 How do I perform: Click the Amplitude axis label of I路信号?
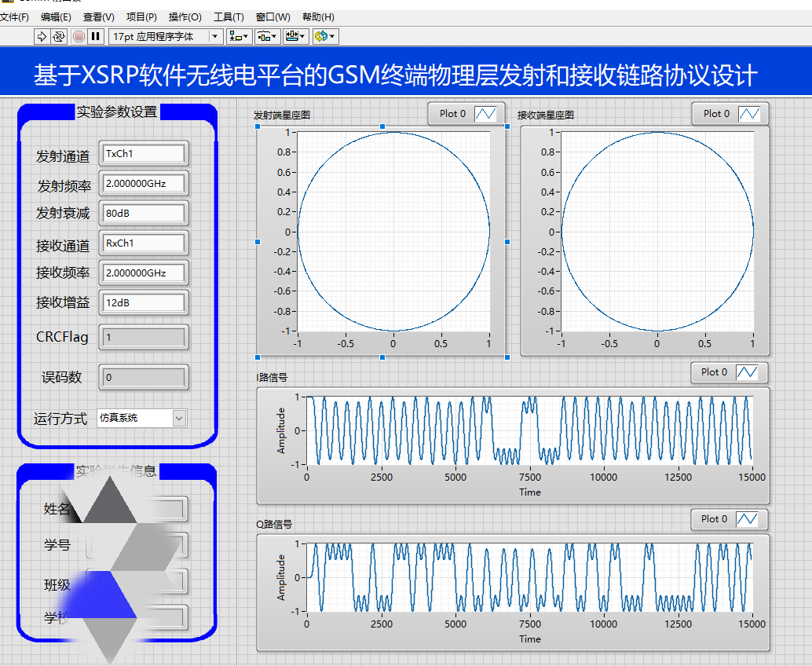point(281,431)
